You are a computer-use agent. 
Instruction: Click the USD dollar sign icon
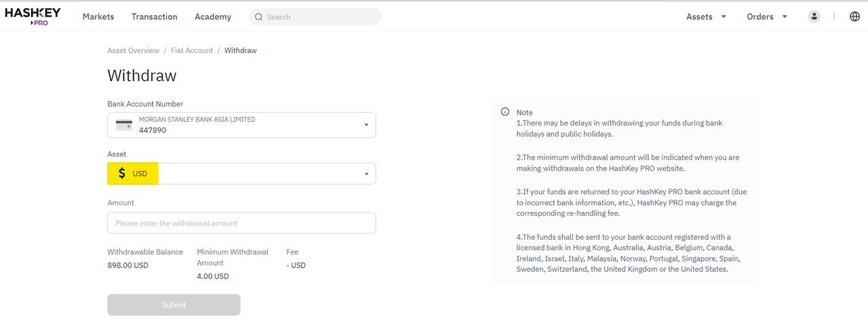point(122,174)
